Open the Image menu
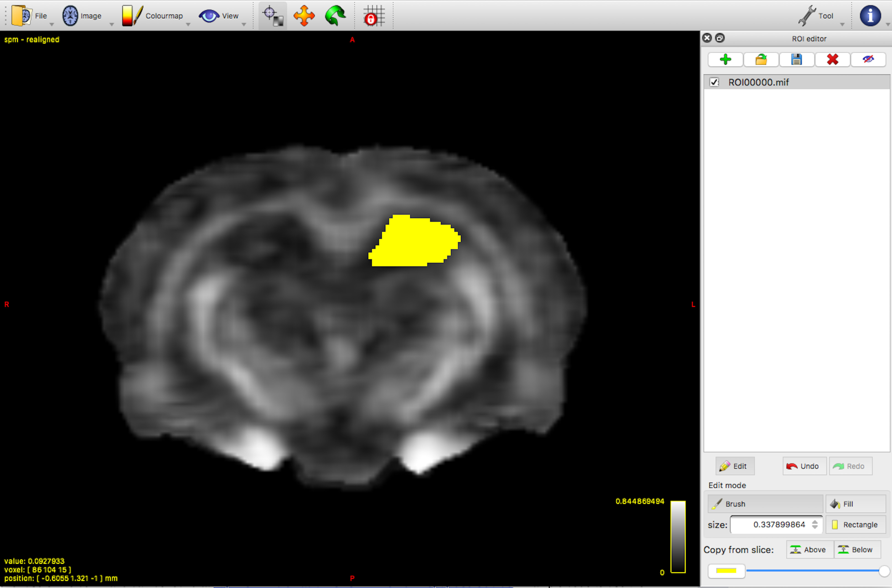Screen dimensions: 892x588 tap(83, 16)
